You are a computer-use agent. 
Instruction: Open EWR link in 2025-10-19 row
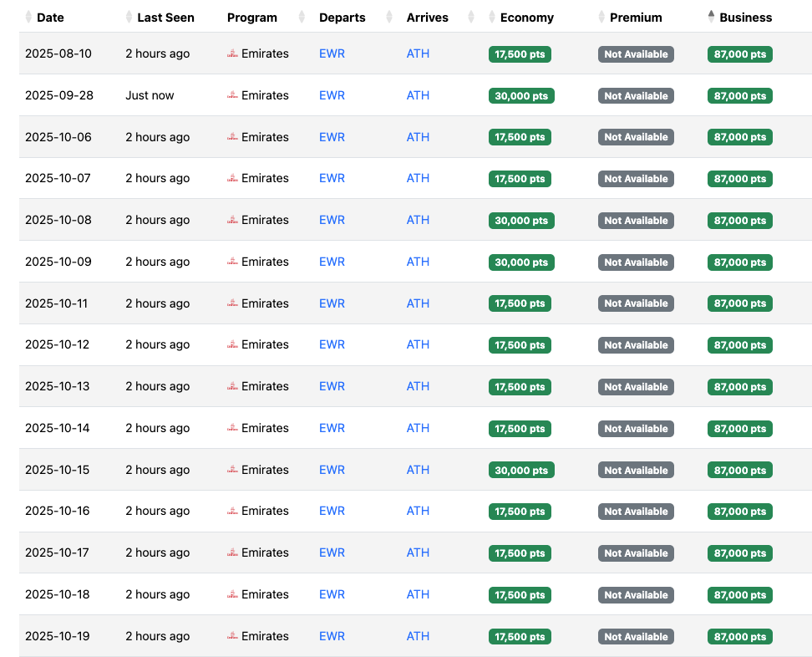[332, 636]
